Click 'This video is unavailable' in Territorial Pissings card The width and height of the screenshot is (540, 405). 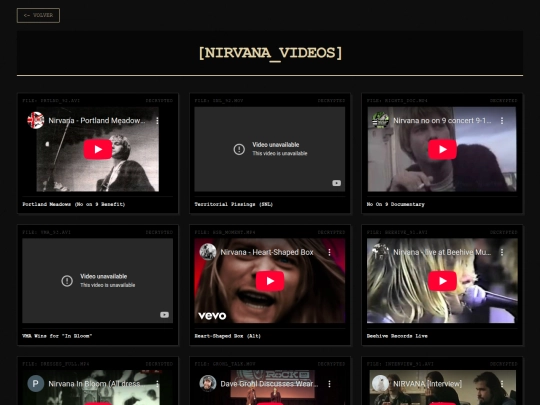280,153
